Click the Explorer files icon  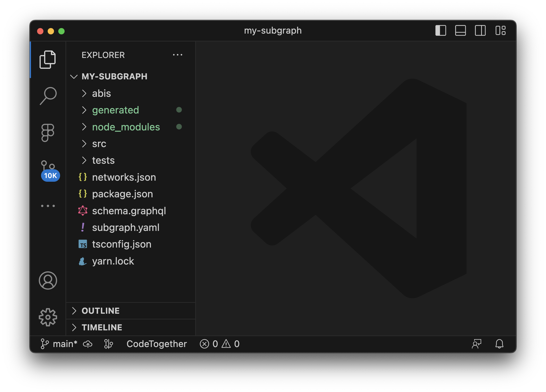point(48,60)
